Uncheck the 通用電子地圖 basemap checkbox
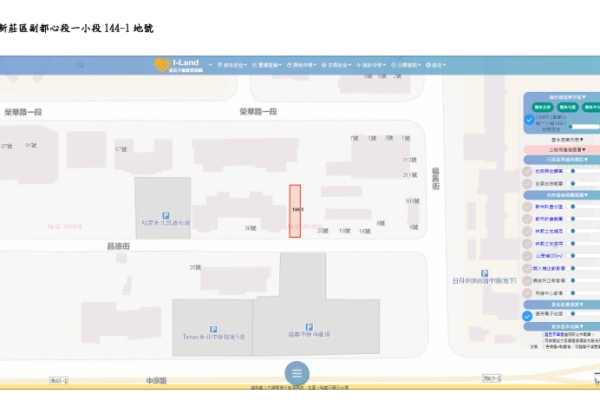This screenshot has width=600, height=400. coord(527,316)
